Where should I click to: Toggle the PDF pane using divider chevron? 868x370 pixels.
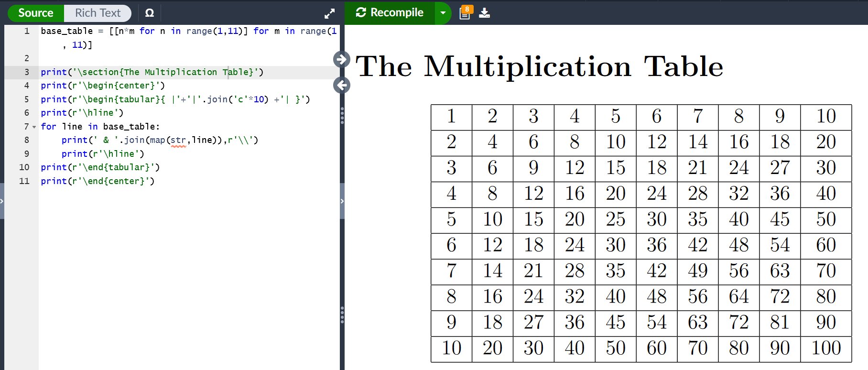click(x=342, y=201)
